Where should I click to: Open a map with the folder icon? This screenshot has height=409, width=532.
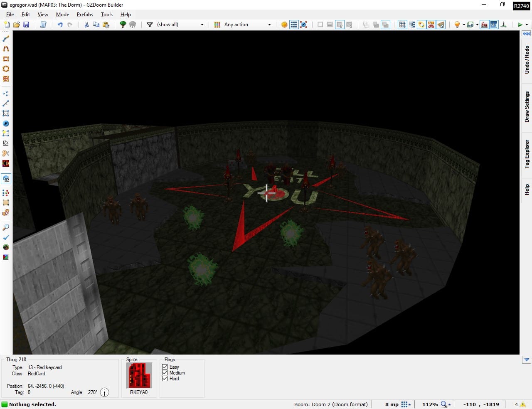click(17, 25)
